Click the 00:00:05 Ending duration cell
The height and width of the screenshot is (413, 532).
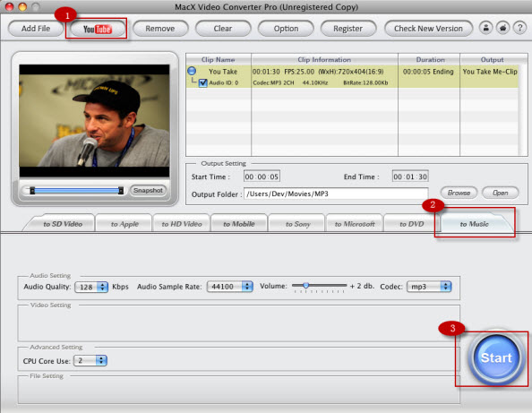tap(428, 72)
